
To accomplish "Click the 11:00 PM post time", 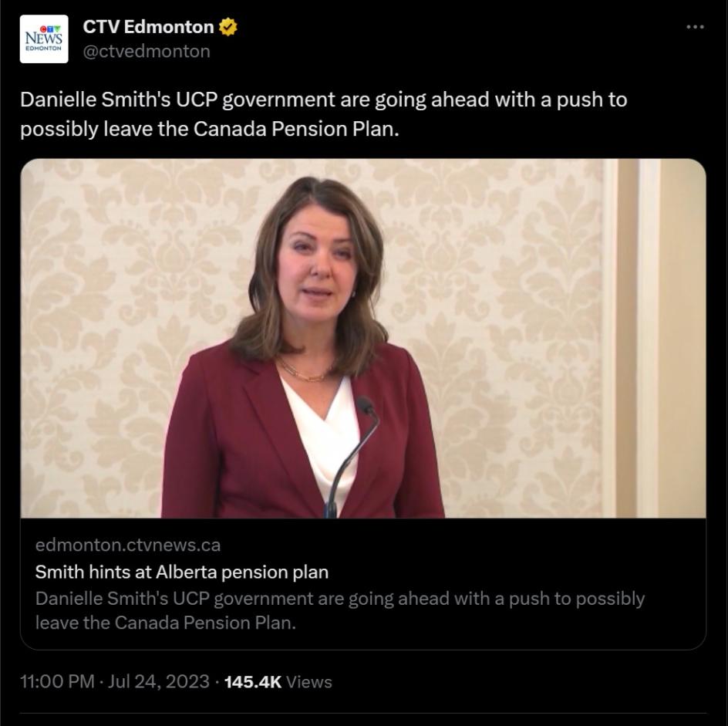I will (x=57, y=682).
